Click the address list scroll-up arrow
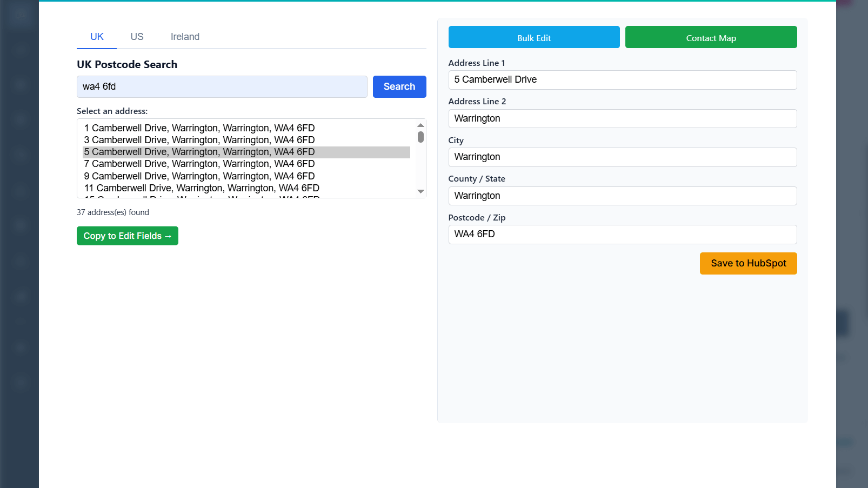The width and height of the screenshot is (868, 488). point(420,124)
